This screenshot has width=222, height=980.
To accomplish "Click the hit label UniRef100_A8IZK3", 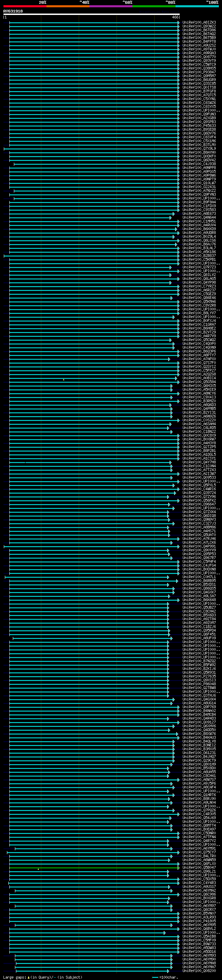I will point(199,23).
